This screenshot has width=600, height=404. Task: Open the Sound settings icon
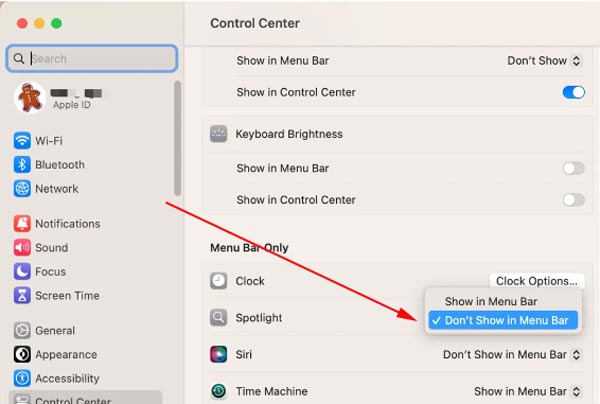pos(22,248)
